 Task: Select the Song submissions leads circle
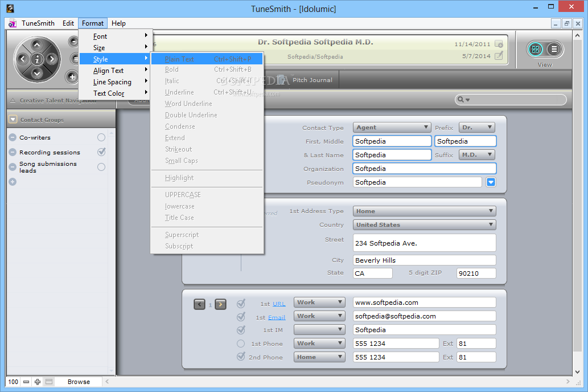tap(101, 167)
